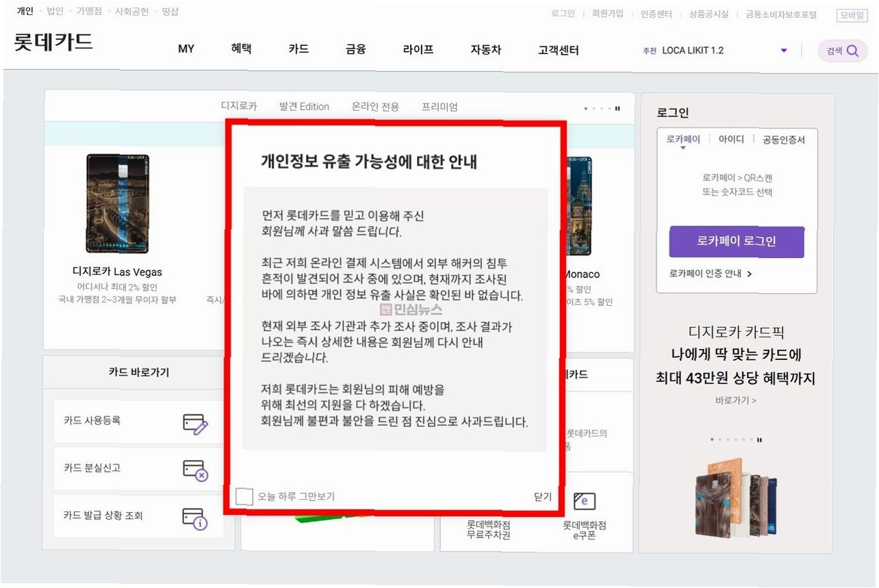Viewport: 879px width, 588px height.
Task: Open the MY menu
Action: pos(186,49)
